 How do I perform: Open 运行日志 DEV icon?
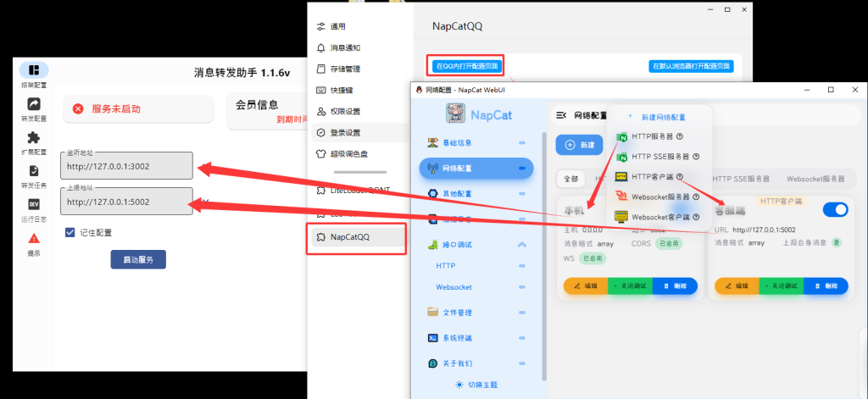[34, 204]
